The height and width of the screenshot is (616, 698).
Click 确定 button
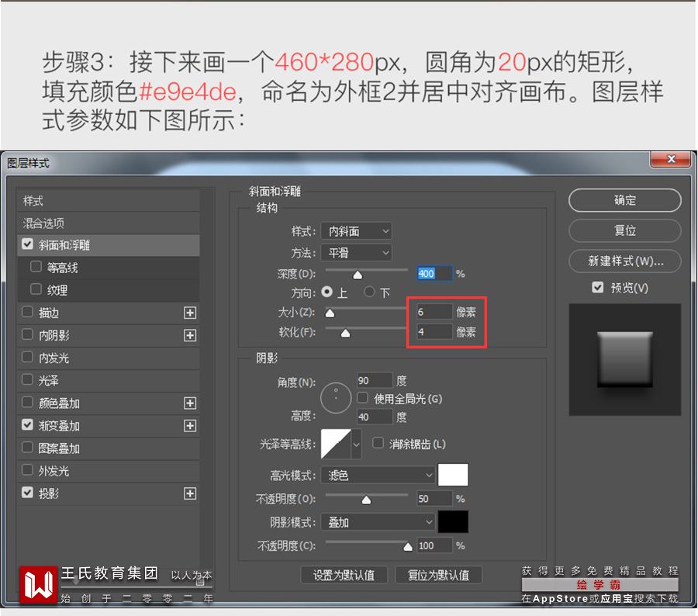pos(625,200)
